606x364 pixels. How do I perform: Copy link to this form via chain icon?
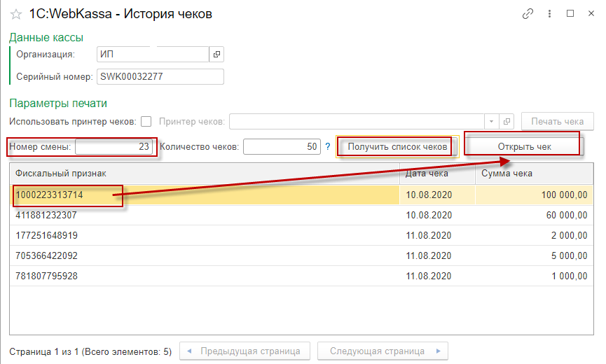pos(528,14)
